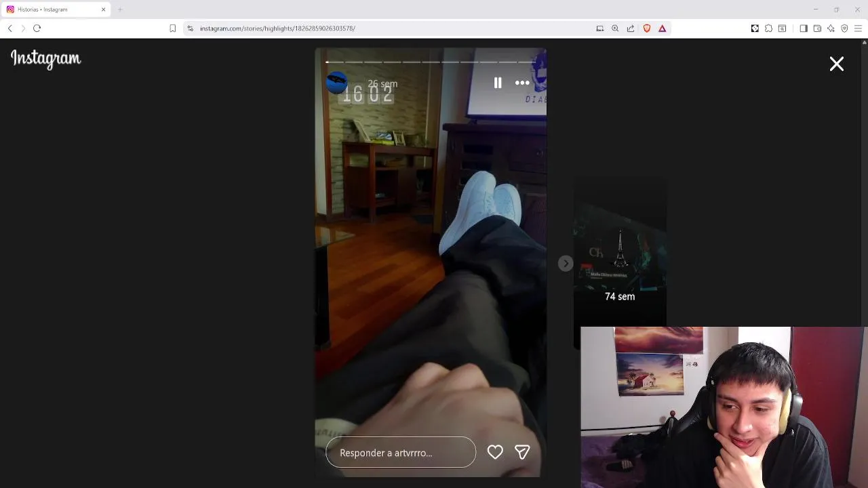Viewport: 868px width, 488px height.
Task: Open Brave Wallet icon
Action: pos(817,28)
